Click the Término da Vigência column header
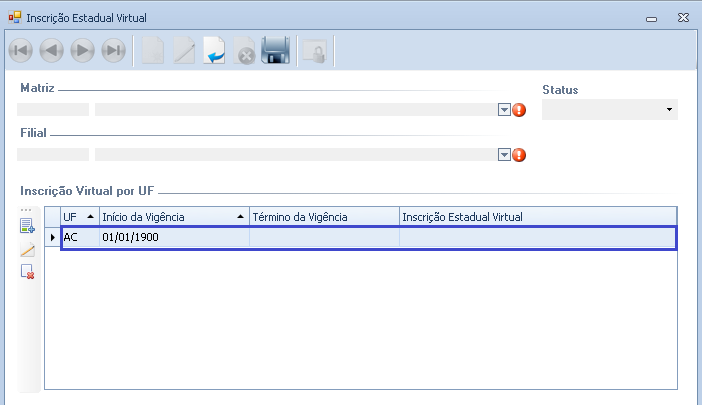 324,217
